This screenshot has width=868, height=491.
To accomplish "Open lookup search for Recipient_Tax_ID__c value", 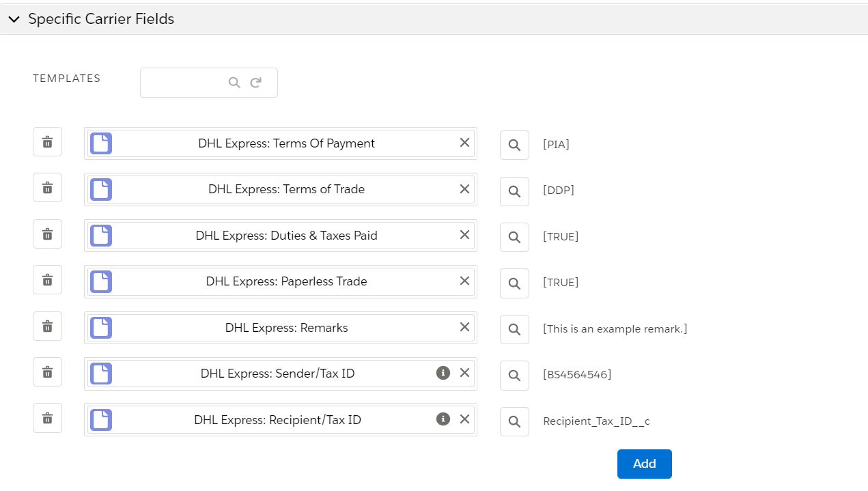I will [x=514, y=421].
